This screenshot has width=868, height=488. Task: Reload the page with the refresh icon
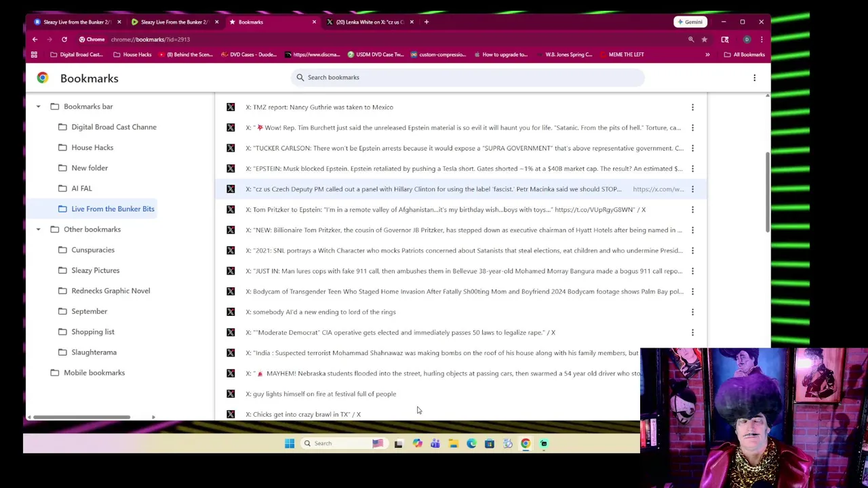64,39
